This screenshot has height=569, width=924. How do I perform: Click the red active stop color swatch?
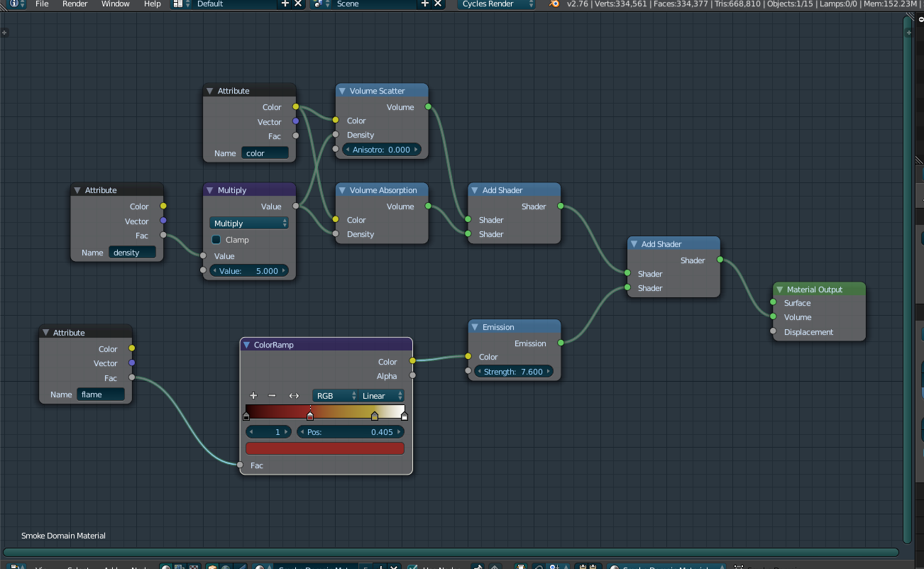tap(325, 448)
